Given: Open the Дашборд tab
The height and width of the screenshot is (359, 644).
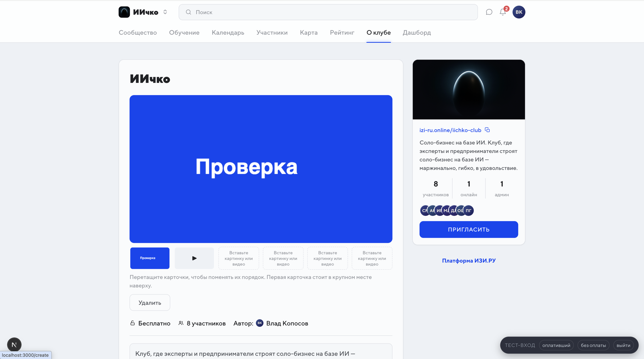Looking at the screenshot, I should click(417, 32).
